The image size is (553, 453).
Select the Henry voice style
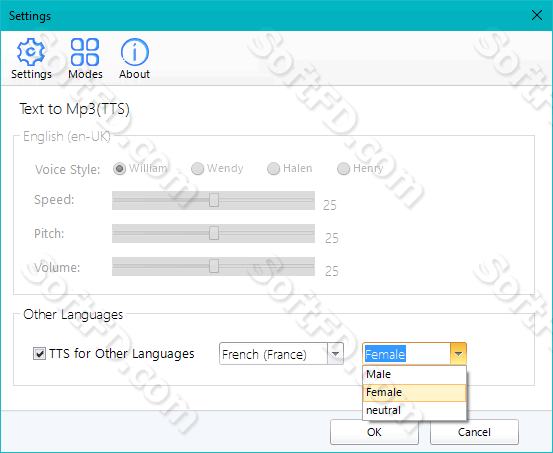(343, 169)
